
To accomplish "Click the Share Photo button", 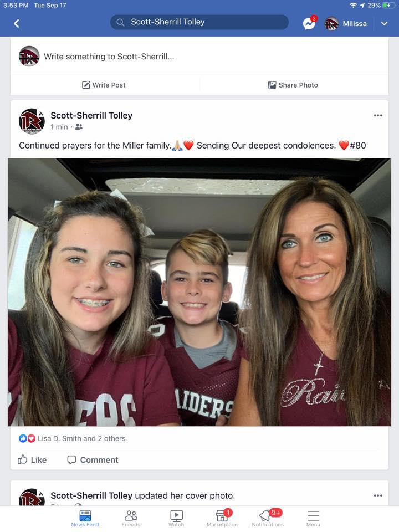I will tap(293, 85).
